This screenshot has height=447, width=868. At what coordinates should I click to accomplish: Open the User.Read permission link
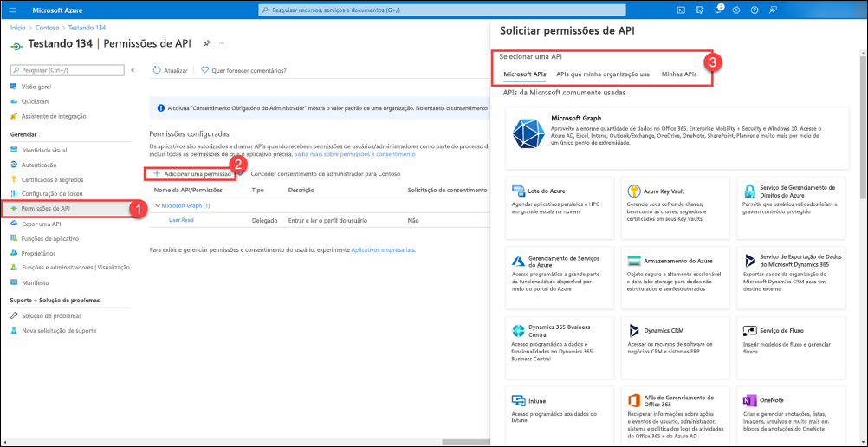pos(181,220)
